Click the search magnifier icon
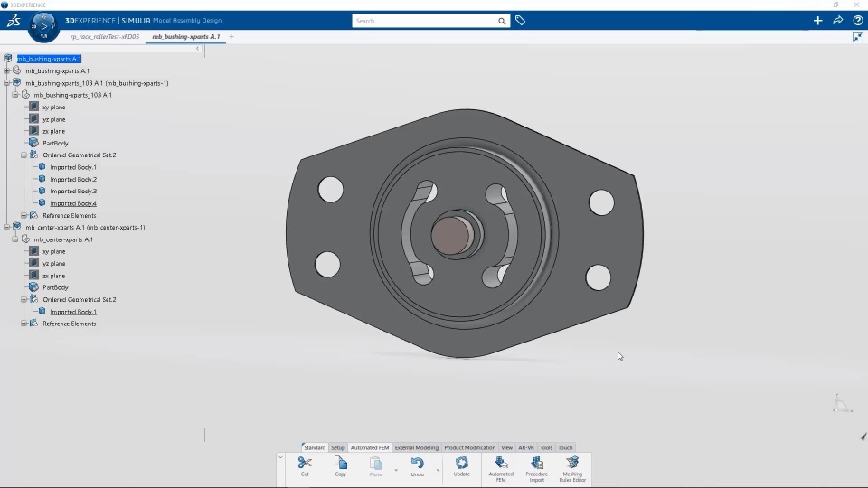Screen dimensions: 868x488 pyautogui.click(x=502, y=21)
